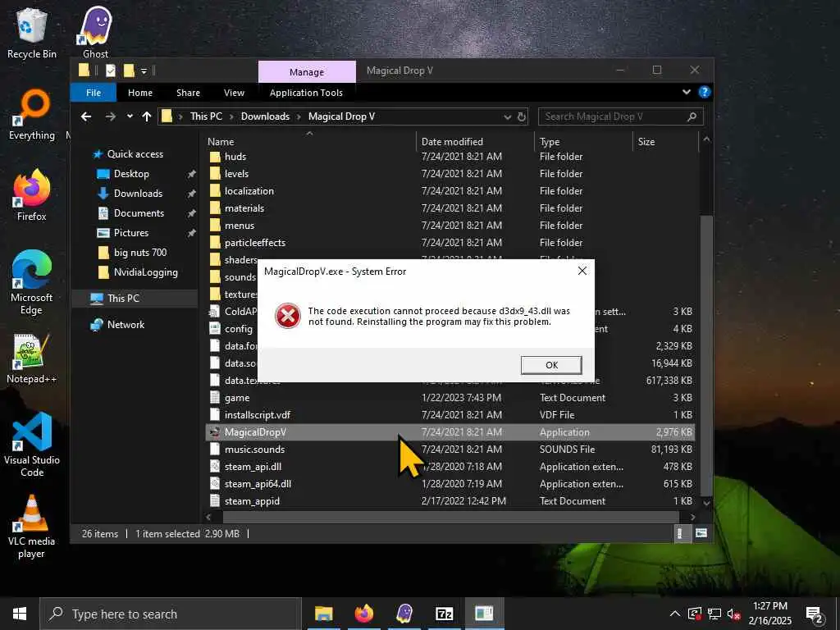Select Downloads in navigation pane
Viewport: 840px width, 630px height.
(x=138, y=194)
